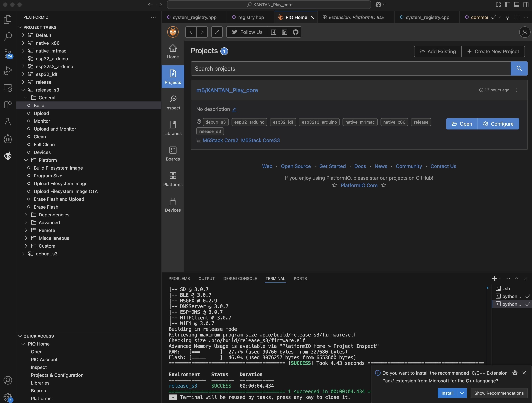Click the LinkedIn icon in PIO toolbar

click(x=284, y=32)
